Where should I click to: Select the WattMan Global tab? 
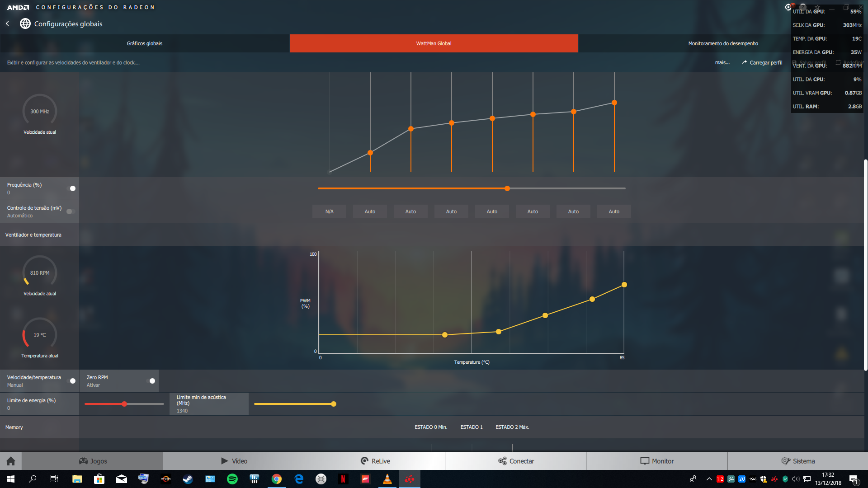pos(434,43)
